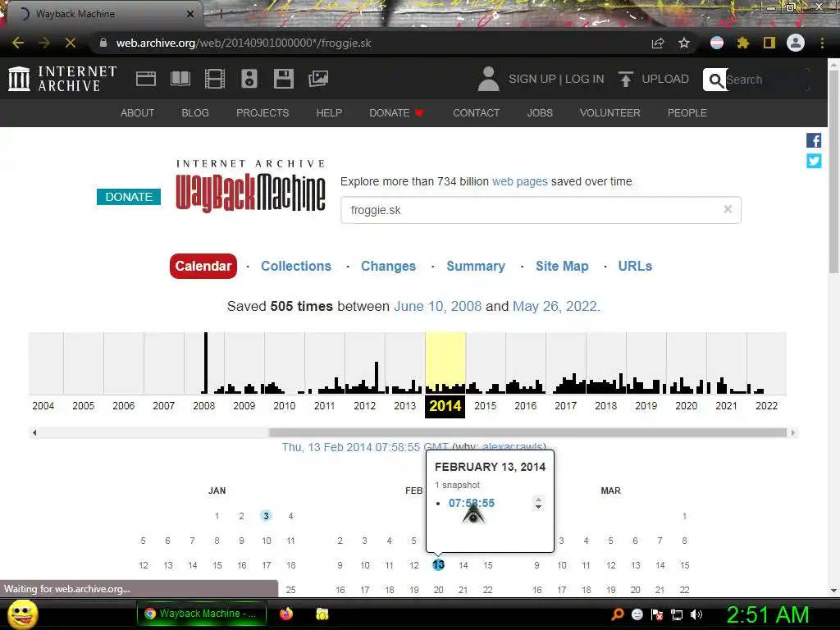Click the search magnifier icon
The width and height of the screenshot is (840, 630).
point(715,80)
